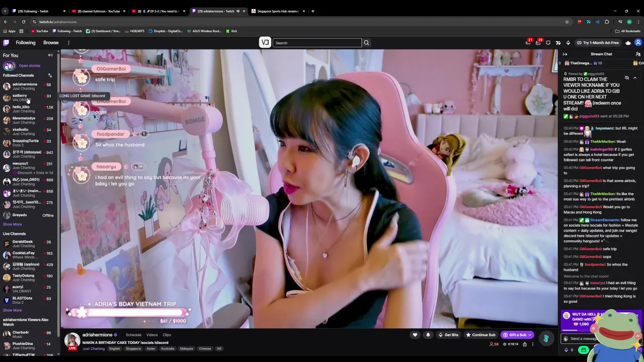Click the Twitch search input field
The height and width of the screenshot is (362, 644).
click(x=317, y=43)
